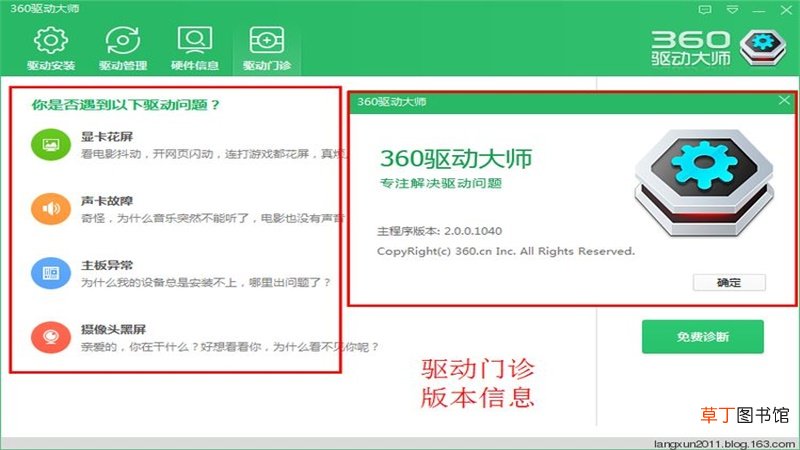
Task: Click the blue 主板异常 icon
Action: pos(51,273)
